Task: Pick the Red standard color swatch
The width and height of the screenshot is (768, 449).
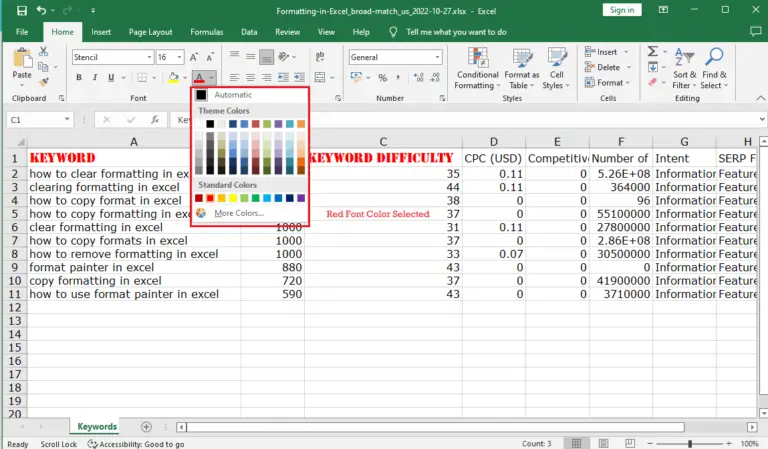Action: [210, 198]
